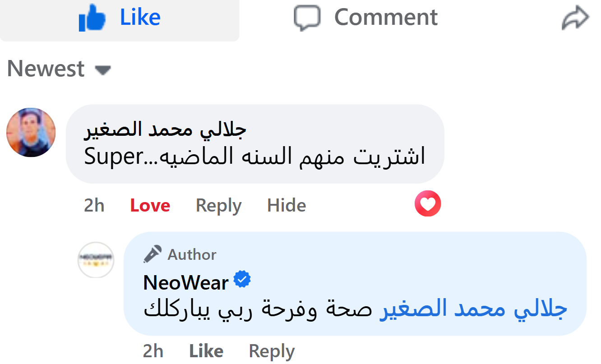Open the Newest sort dropdown

(x=46, y=69)
